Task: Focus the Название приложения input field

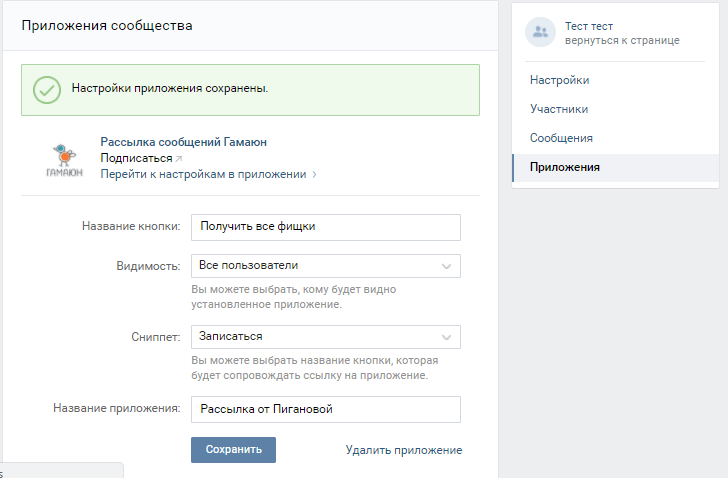Action: (x=326, y=409)
